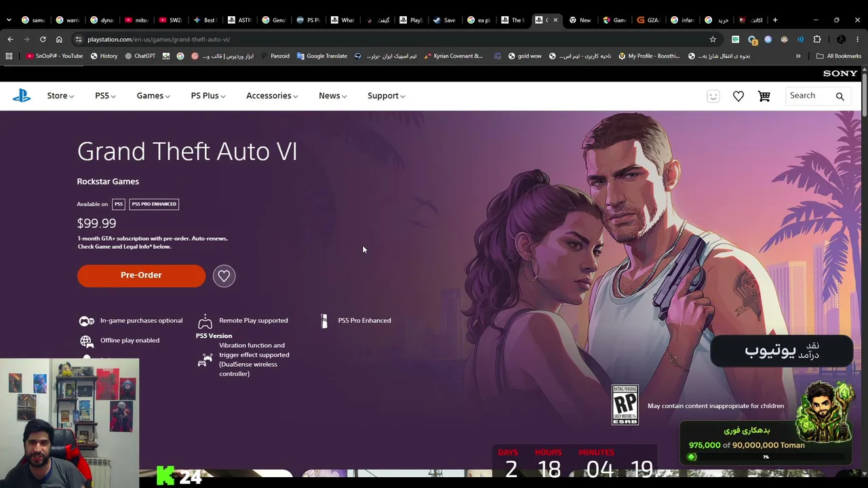Open the apps grid in bookmarks bar
The height and width of the screenshot is (488, 868).
click(9, 56)
